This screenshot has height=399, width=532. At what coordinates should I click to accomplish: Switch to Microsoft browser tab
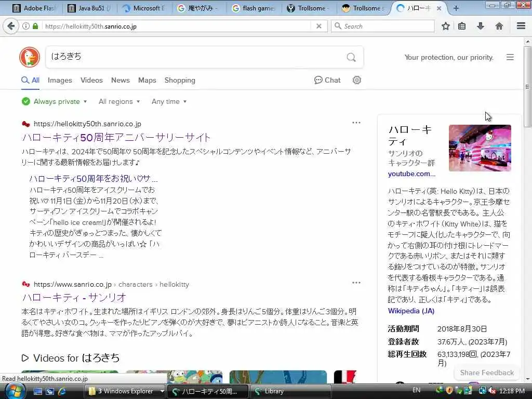[144, 8]
